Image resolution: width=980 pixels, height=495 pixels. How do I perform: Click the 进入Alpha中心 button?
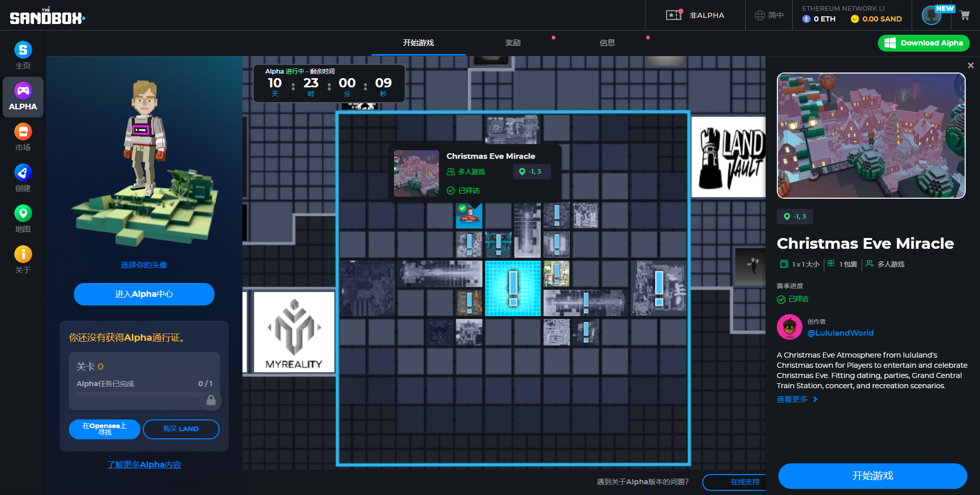click(144, 294)
